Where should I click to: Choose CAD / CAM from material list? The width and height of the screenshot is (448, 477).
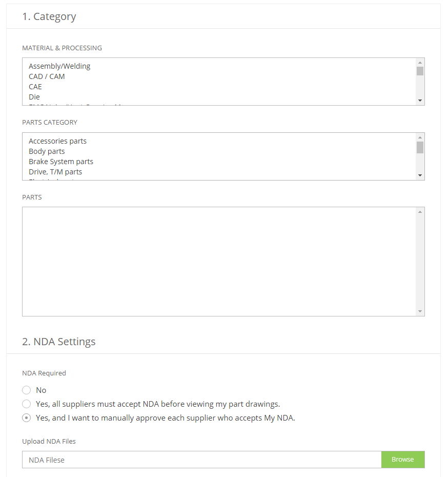click(x=47, y=76)
